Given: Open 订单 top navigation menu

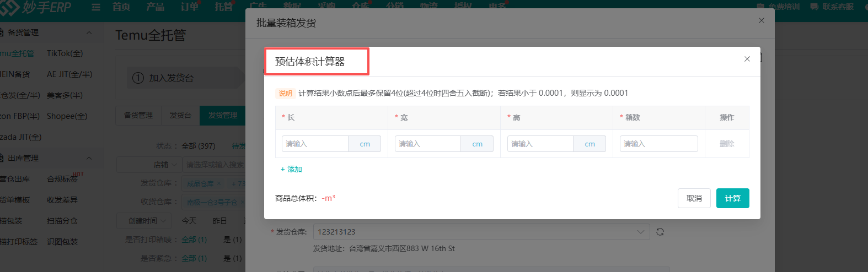Looking at the screenshot, I should (190, 7).
